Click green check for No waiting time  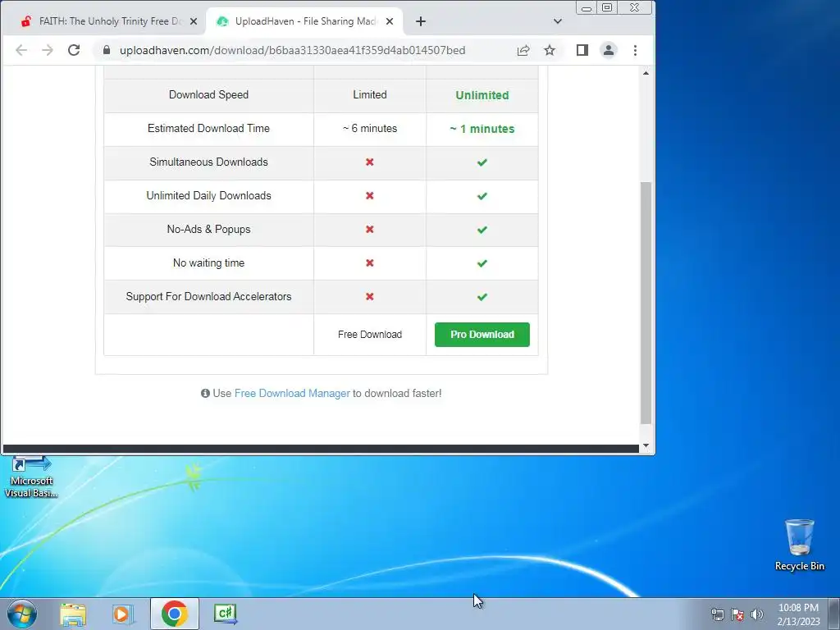(482, 263)
